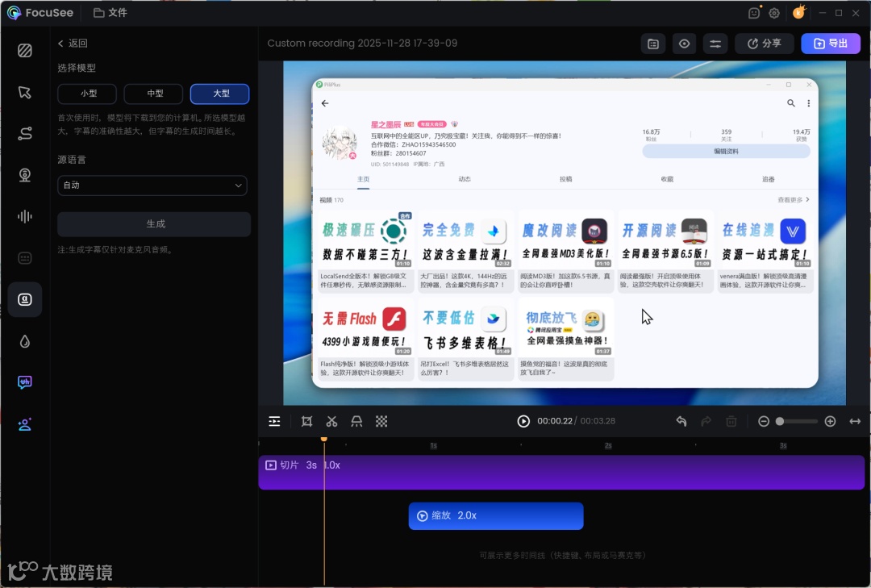Open the user account avatar
871x588 pixels.
798,12
